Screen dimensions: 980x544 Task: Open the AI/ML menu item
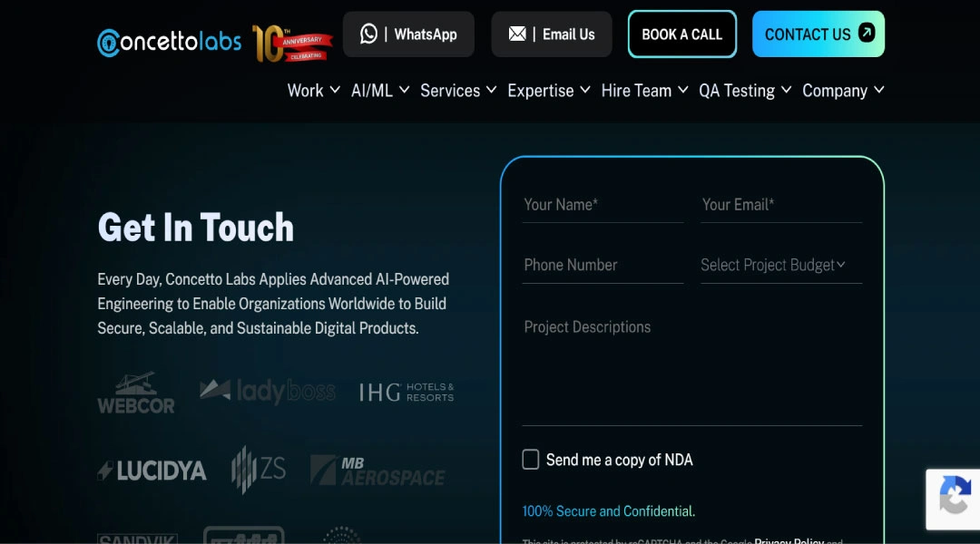tap(380, 91)
